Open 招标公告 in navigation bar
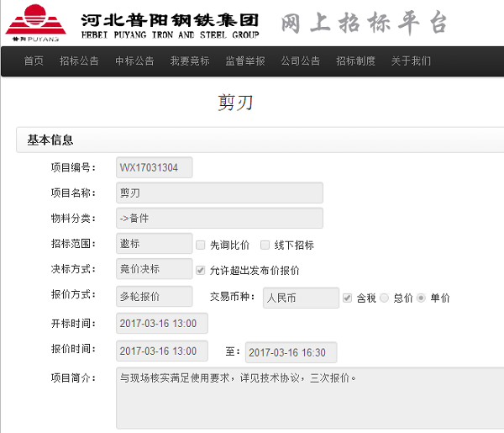 click(x=79, y=61)
